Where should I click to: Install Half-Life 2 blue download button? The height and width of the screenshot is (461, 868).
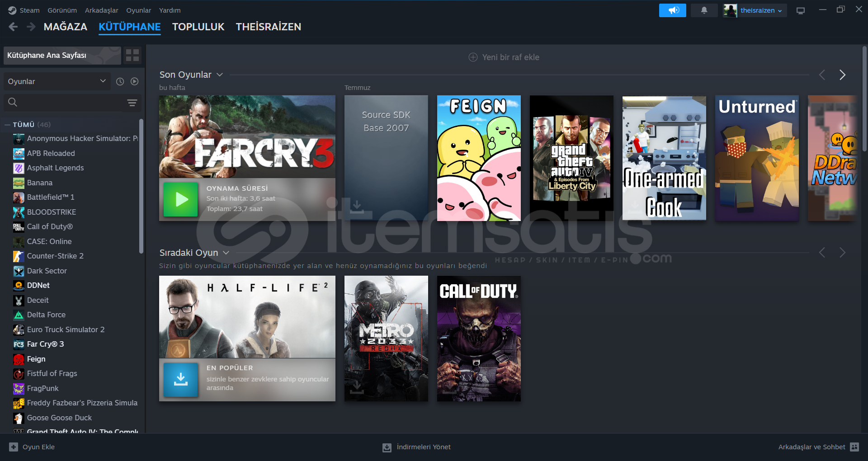(x=180, y=380)
